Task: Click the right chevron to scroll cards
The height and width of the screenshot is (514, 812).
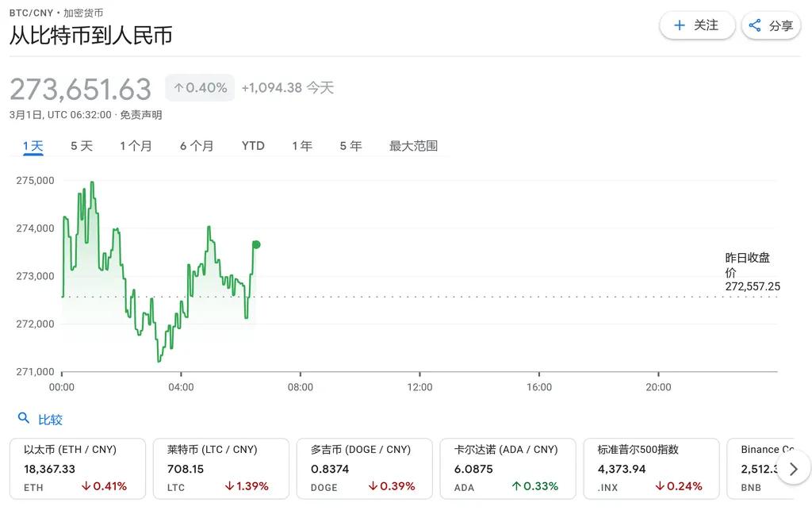Action: click(794, 469)
